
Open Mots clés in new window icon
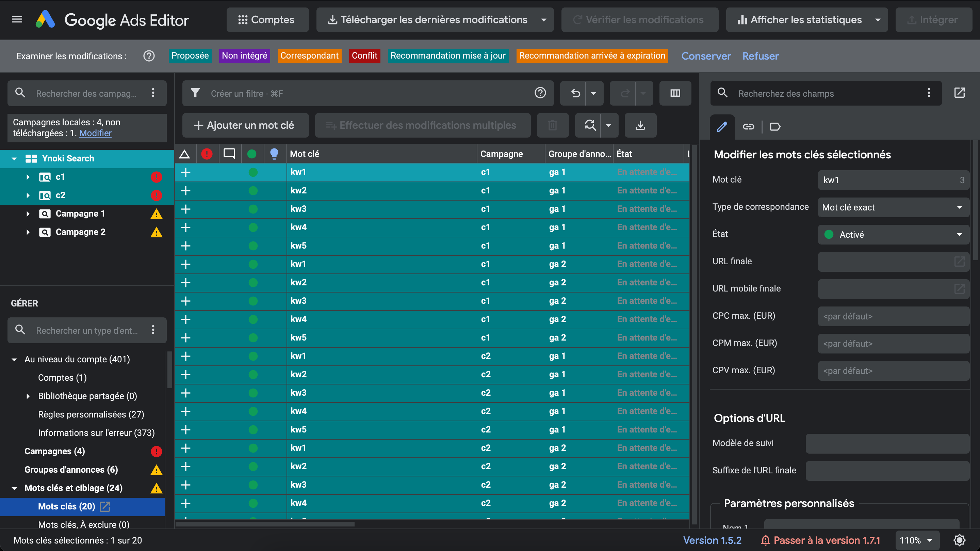(104, 506)
